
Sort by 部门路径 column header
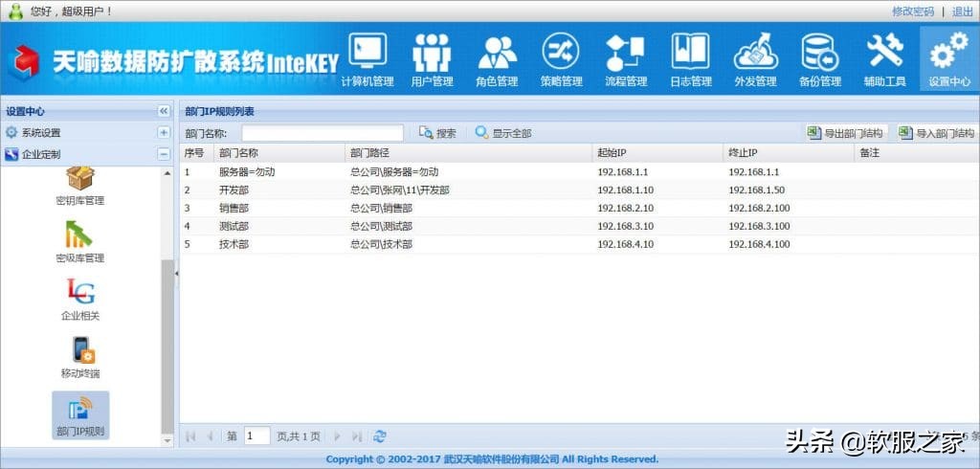[468, 152]
